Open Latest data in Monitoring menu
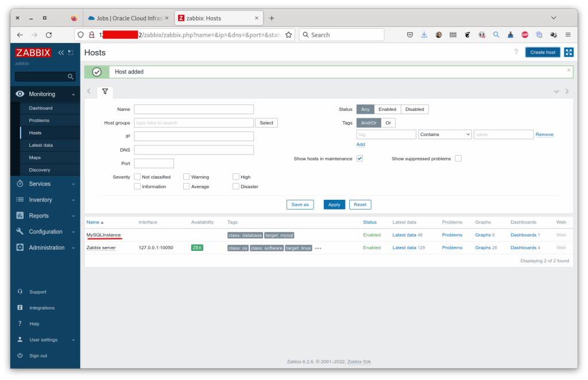The image size is (588, 380). click(41, 145)
